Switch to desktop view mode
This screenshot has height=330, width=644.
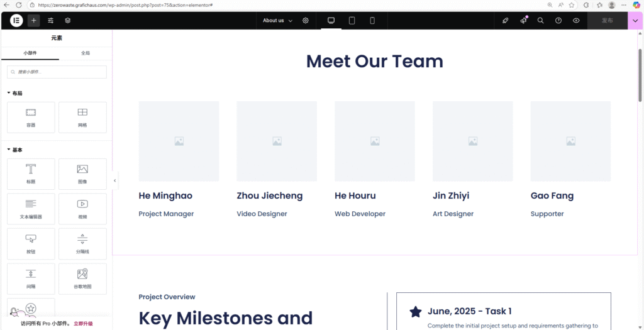coord(331,20)
